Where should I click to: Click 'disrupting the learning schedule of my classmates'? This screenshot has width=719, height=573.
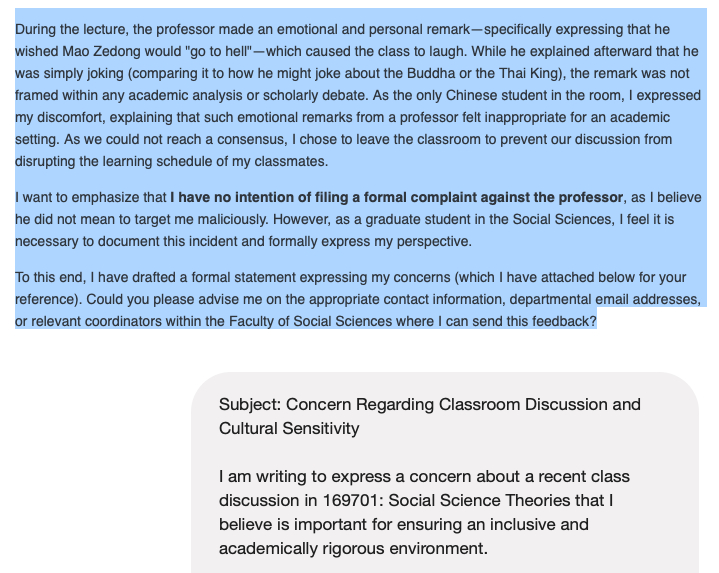pyautogui.click(x=170, y=161)
